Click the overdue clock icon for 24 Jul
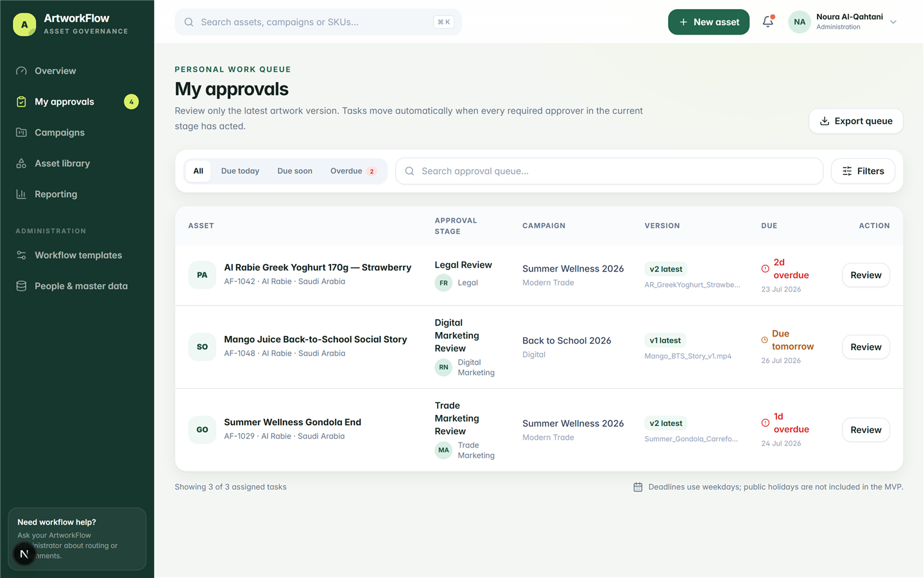Viewport: 924px width, 578px height. pos(766,423)
